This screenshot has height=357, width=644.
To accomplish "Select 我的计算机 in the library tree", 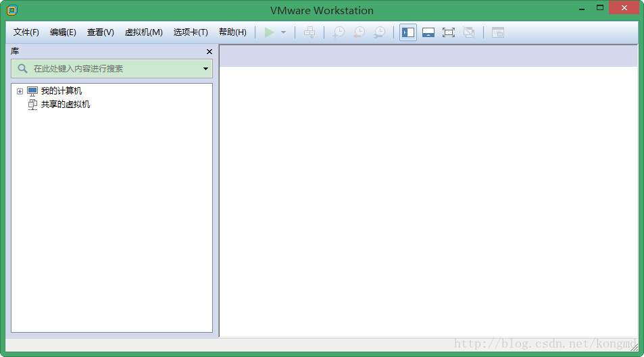I will 61,90.
